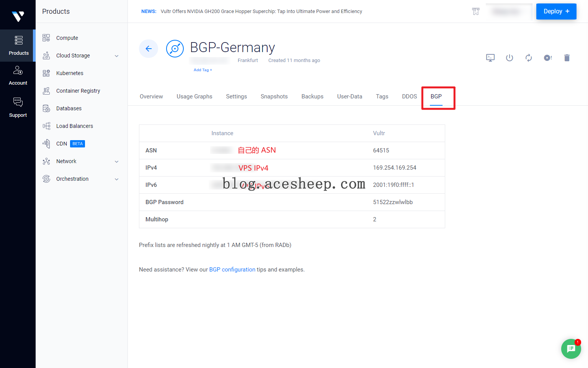Expand the Orchestration sidebar menu
The height and width of the screenshot is (368, 588).
point(116,179)
